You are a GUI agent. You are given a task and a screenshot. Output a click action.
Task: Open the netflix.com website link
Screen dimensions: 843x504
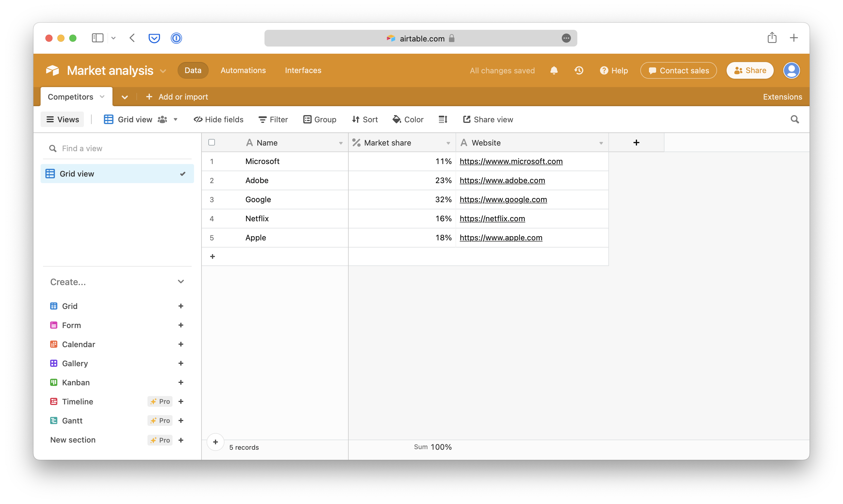(492, 218)
